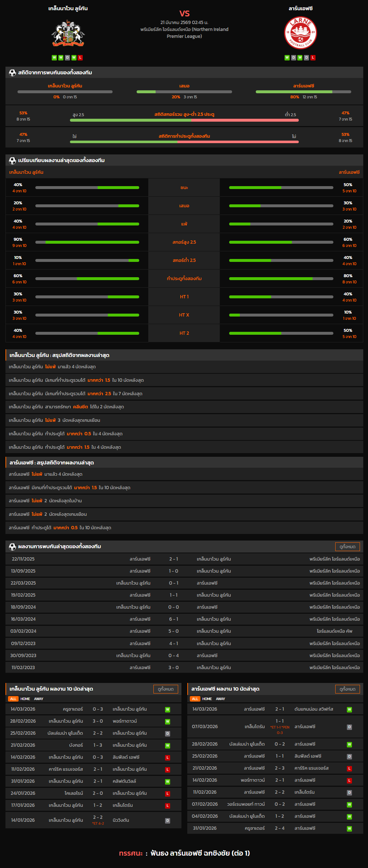Screen dimensions: 368x868
Task: Show AWAY matches in Larne last 10 panel
Action: point(220,699)
